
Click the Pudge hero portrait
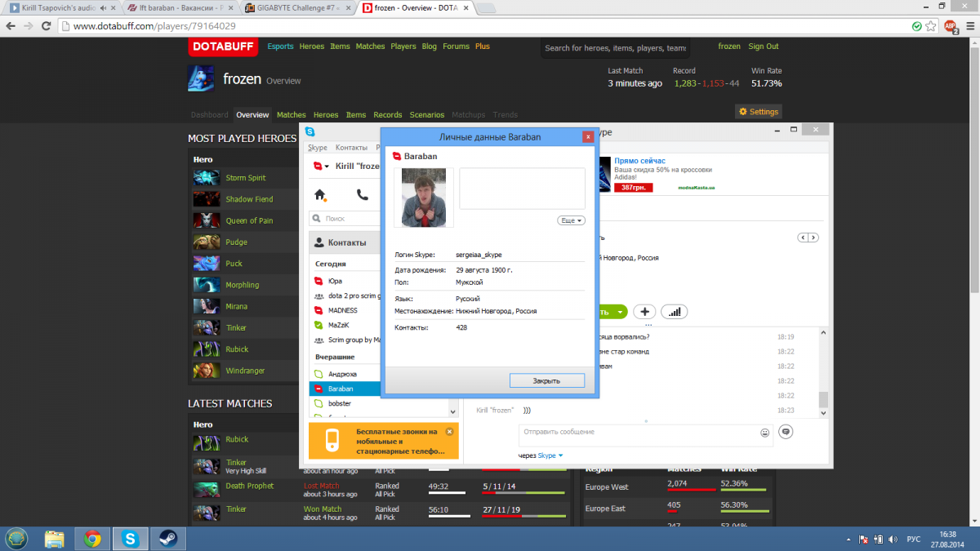pyautogui.click(x=207, y=242)
